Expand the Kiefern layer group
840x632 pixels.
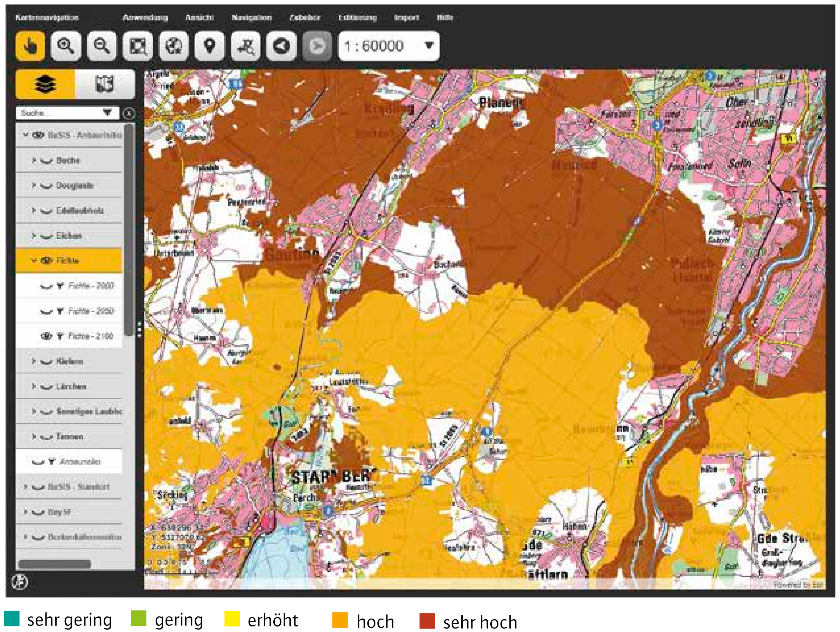33,361
